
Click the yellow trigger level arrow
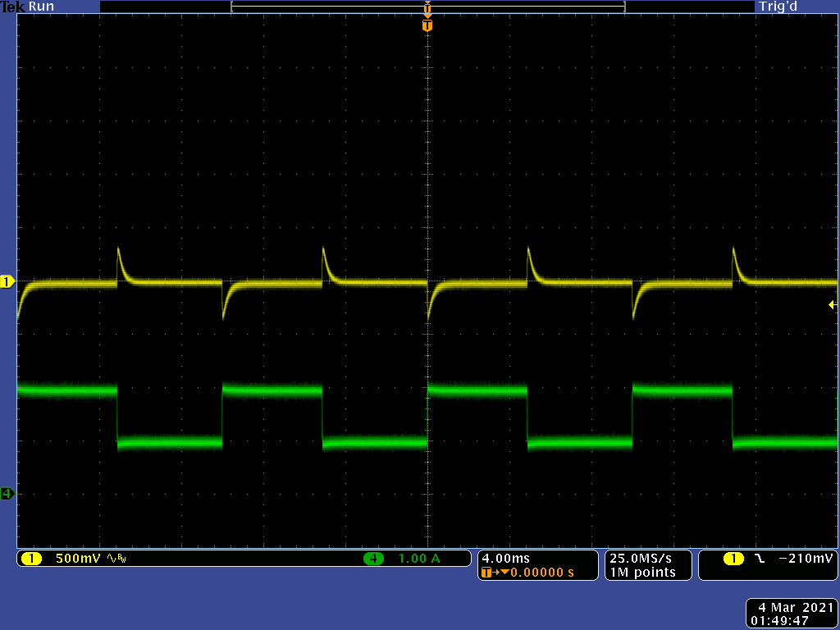click(833, 305)
